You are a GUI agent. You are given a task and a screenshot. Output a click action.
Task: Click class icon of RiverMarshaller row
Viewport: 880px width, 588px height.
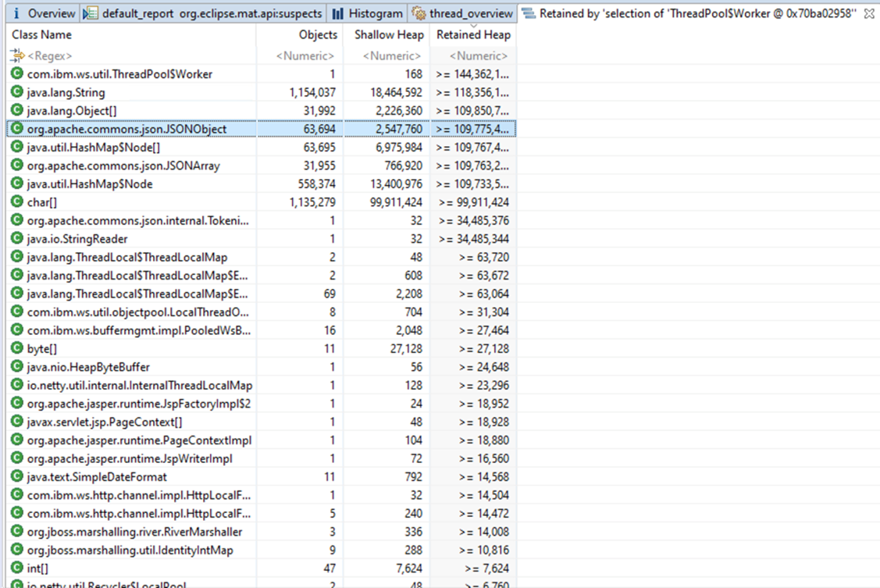(x=17, y=532)
